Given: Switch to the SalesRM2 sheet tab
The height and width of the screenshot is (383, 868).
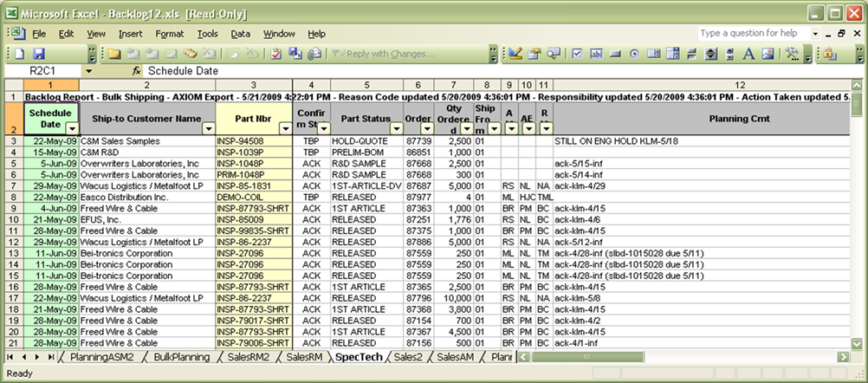Looking at the screenshot, I should [248, 357].
